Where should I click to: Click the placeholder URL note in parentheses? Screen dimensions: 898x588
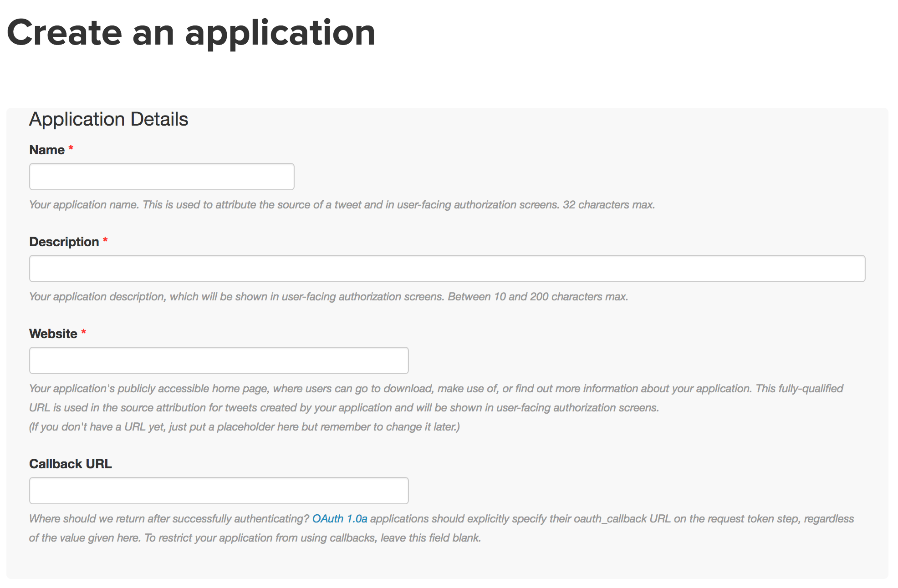pos(245,427)
